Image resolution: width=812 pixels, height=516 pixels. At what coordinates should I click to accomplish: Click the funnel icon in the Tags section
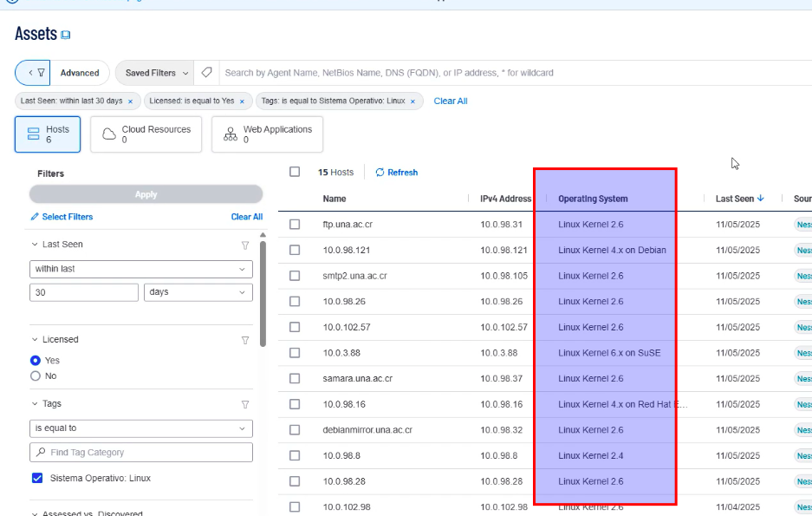click(245, 404)
